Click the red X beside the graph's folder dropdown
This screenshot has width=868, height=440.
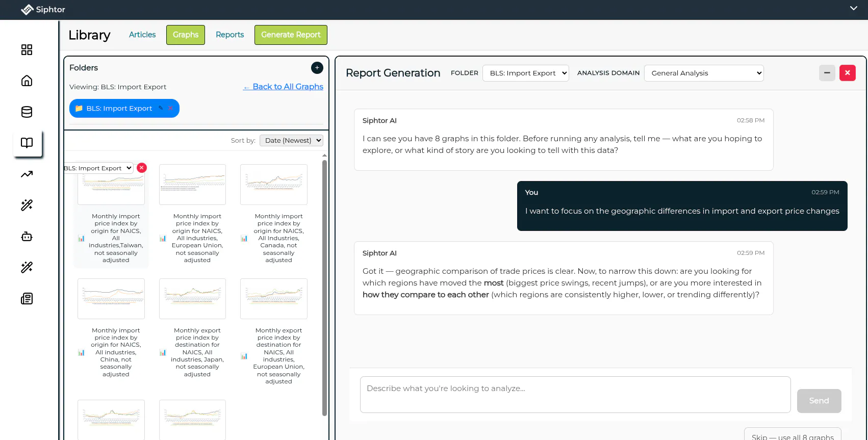click(142, 168)
